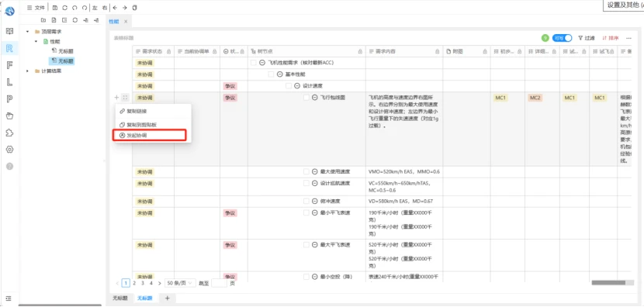Add a new sheet with plus tab
This screenshot has width=644, height=307.
(x=167, y=298)
